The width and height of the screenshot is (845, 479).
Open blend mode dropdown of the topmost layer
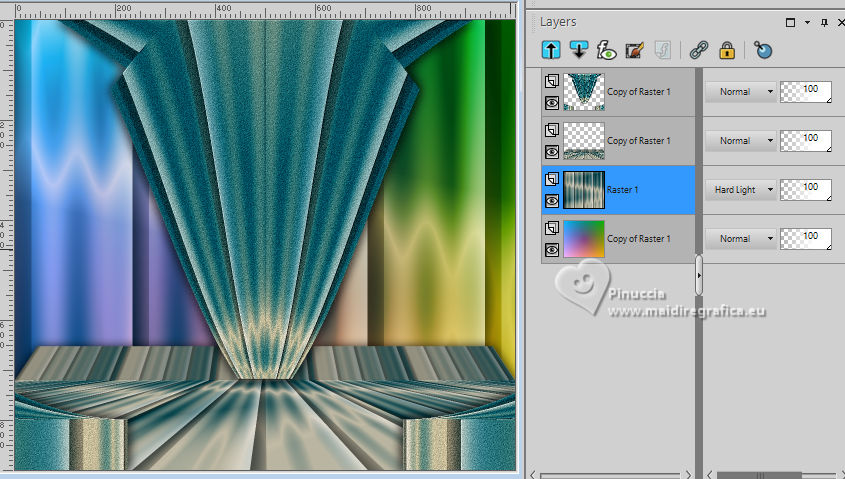point(741,92)
